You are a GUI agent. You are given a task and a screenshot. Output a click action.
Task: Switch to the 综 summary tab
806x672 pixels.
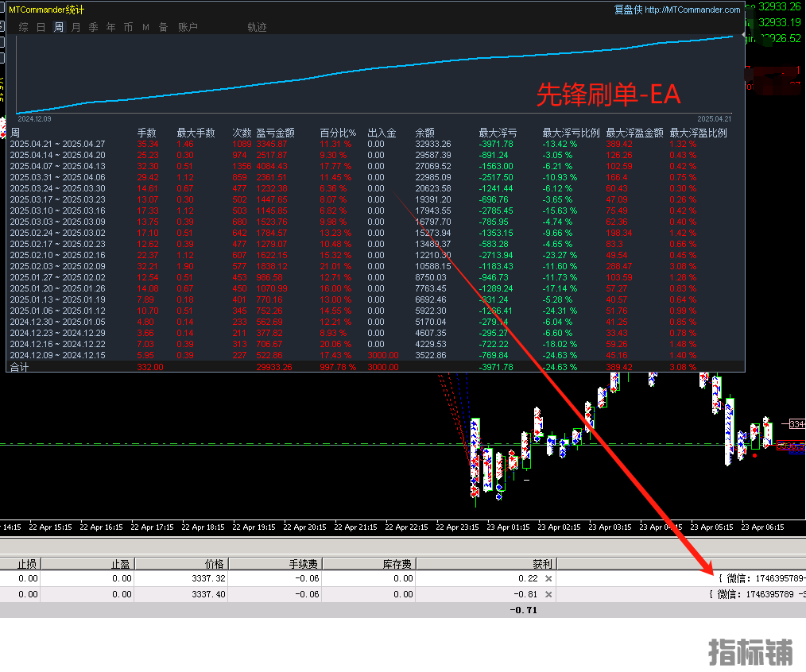tap(24, 27)
